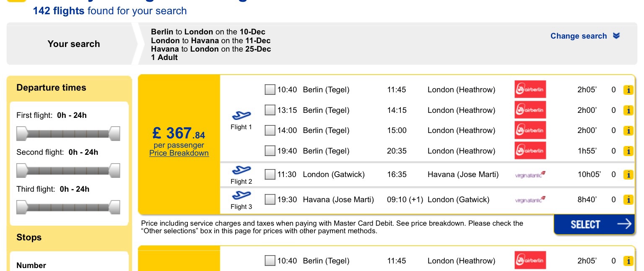Click the Virgin Atlantic logo on Flight 2
The height and width of the screenshot is (271, 644).
pos(530,175)
